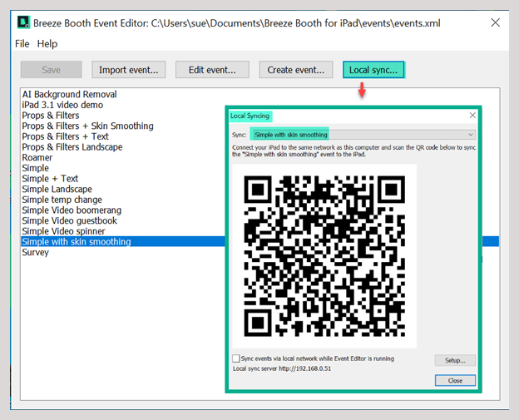Open the Sync event dropdown in Local Syncing

tap(363, 135)
